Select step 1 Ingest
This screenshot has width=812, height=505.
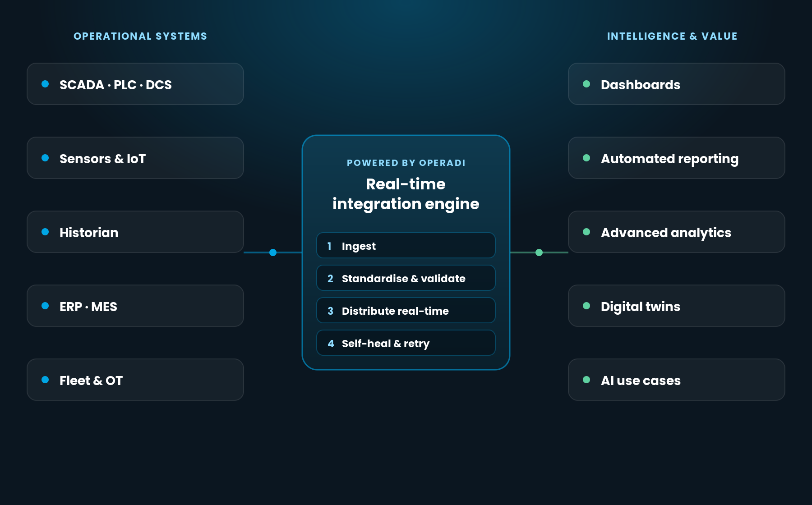[x=406, y=245]
